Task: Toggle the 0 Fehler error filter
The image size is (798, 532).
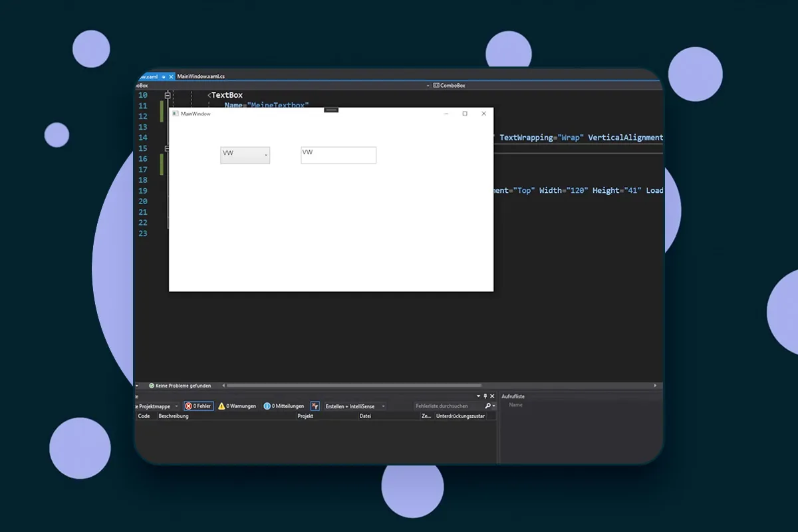Action: [199, 406]
